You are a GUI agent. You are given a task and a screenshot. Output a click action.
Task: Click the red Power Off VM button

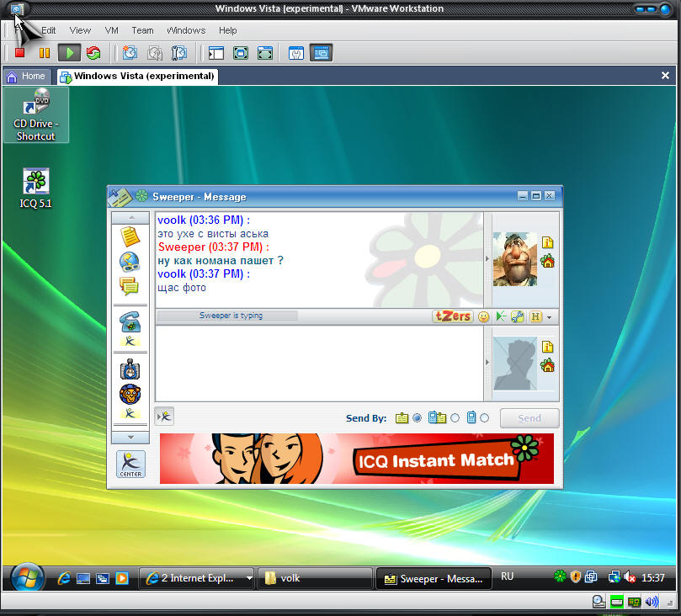pos(19,53)
